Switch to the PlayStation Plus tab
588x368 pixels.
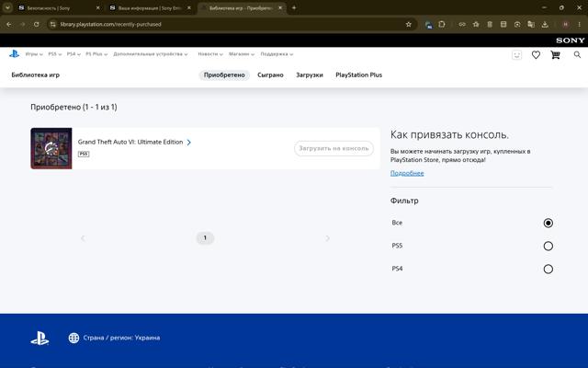359,75
